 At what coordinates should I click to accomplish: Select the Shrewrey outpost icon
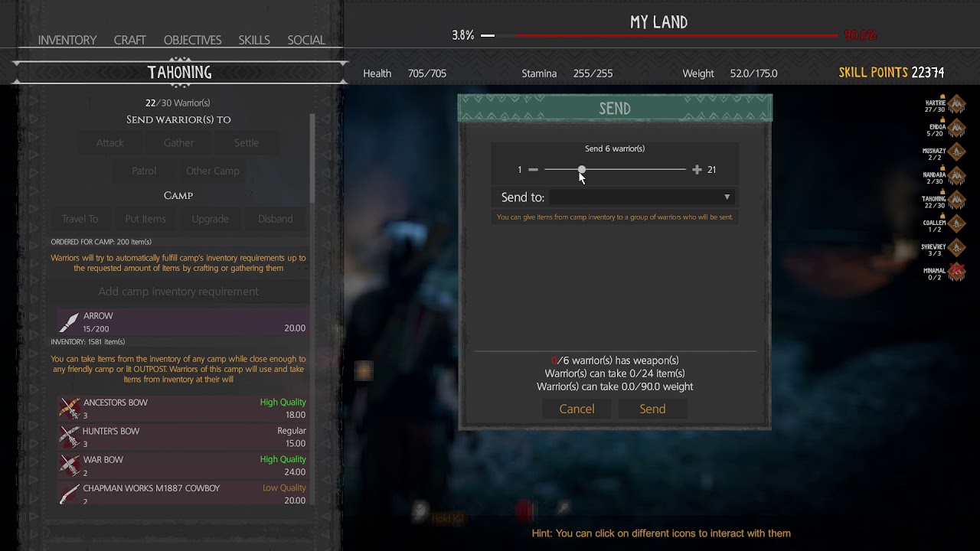click(x=956, y=248)
